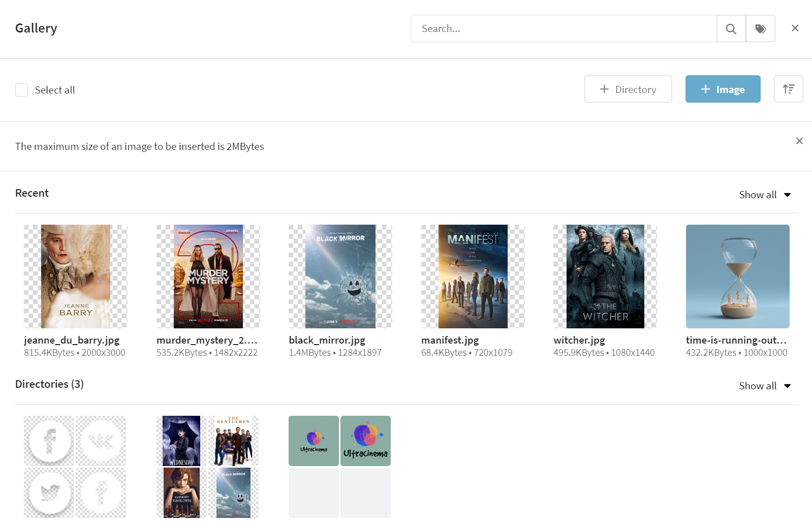
Task: Select the hourglass image thumbnail
Action: tap(738, 277)
